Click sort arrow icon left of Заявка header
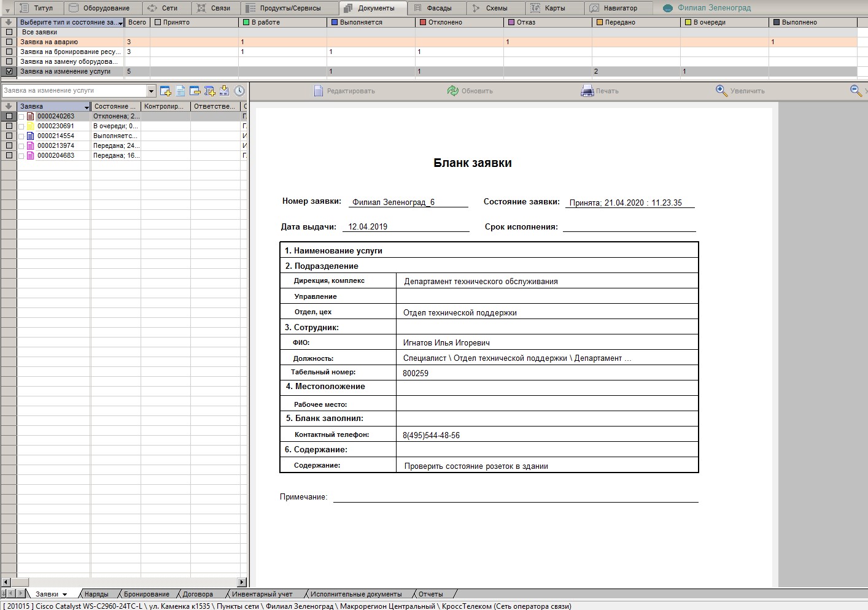 tap(9, 106)
